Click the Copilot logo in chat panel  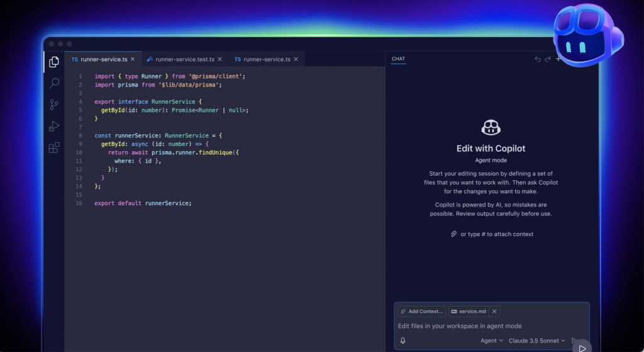click(x=491, y=128)
